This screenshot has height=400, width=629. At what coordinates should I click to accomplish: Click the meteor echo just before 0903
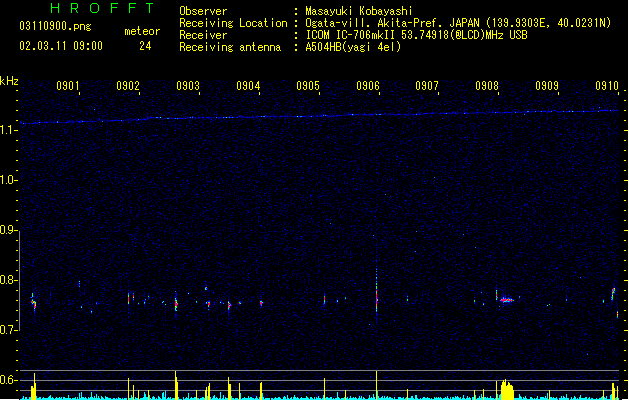176,303
